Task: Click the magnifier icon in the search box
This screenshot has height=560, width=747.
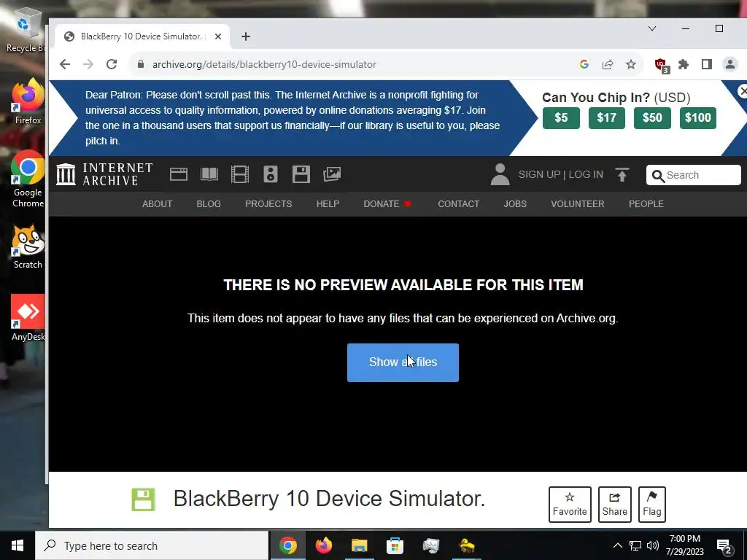Action: [x=658, y=176]
